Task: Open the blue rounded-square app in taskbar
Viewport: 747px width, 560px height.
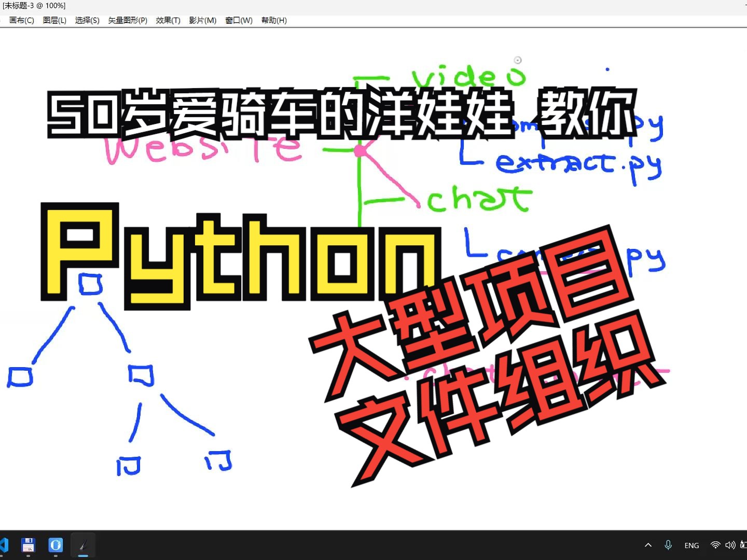Action: pos(56,545)
